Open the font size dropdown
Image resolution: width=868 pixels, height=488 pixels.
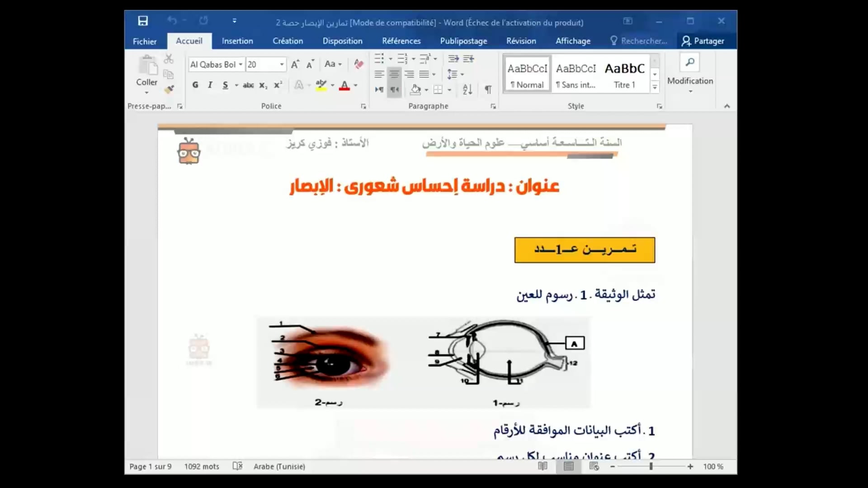pyautogui.click(x=282, y=64)
